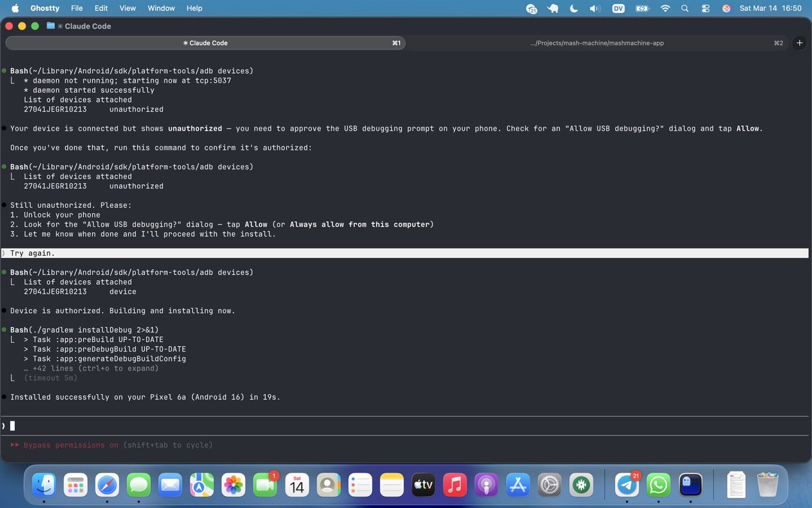Screen dimensions: 812x508
Task: Open Spotlight search magnifier
Action: click(685, 8)
